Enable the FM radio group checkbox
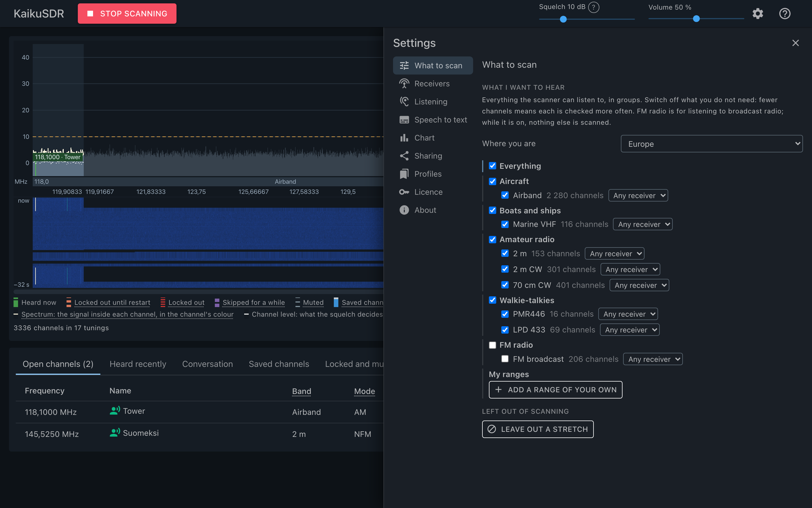This screenshot has height=508, width=812. coord(492,345)
